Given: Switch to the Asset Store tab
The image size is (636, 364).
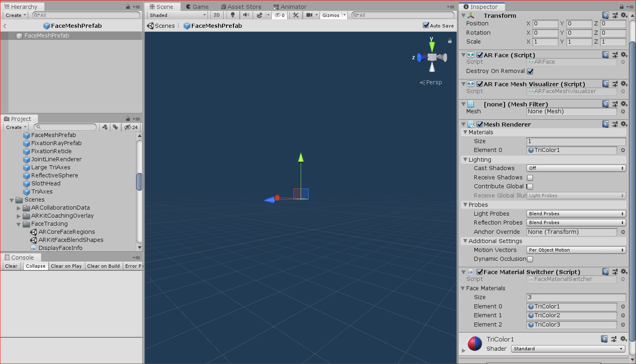Looking at the screenshot, I should [241, 7].
